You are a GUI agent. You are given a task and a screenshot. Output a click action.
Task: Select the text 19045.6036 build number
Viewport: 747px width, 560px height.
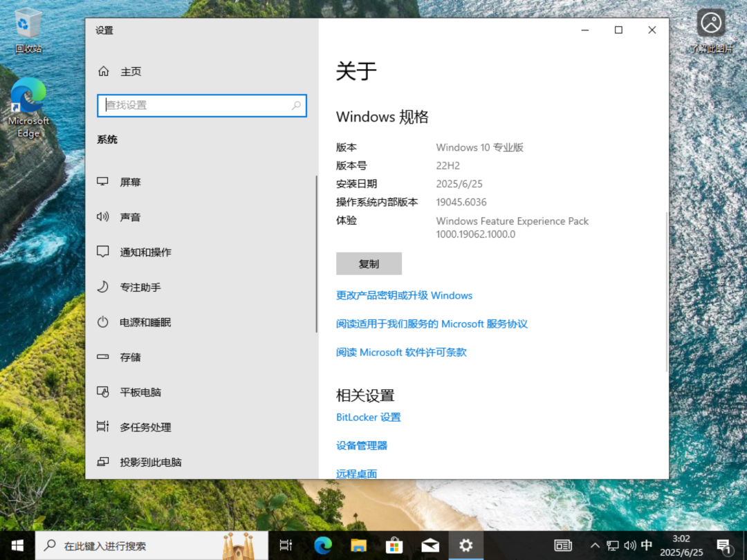461,202
